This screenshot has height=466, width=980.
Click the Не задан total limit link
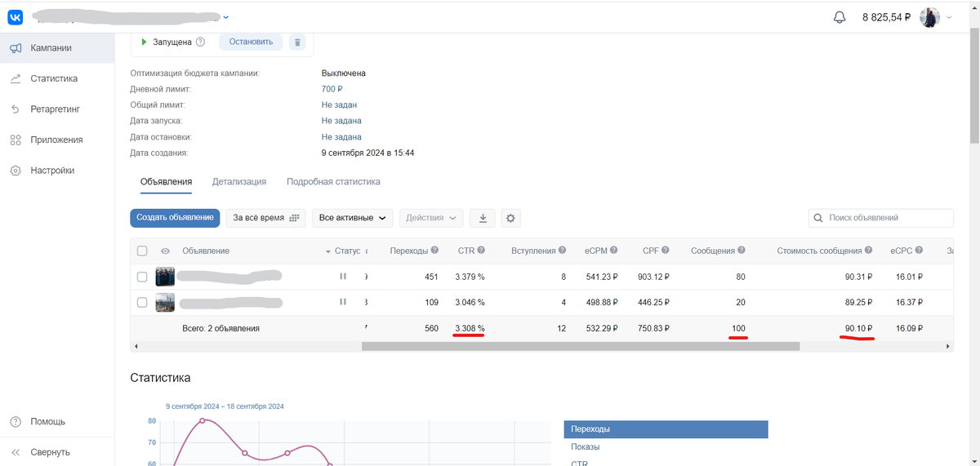[x=339, y=105]
